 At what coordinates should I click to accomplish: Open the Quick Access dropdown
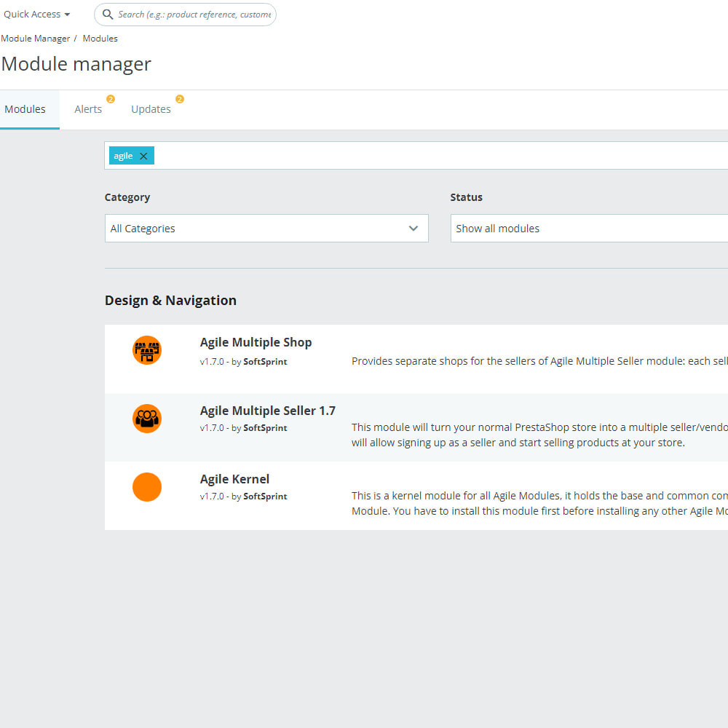tap(36, 15)
